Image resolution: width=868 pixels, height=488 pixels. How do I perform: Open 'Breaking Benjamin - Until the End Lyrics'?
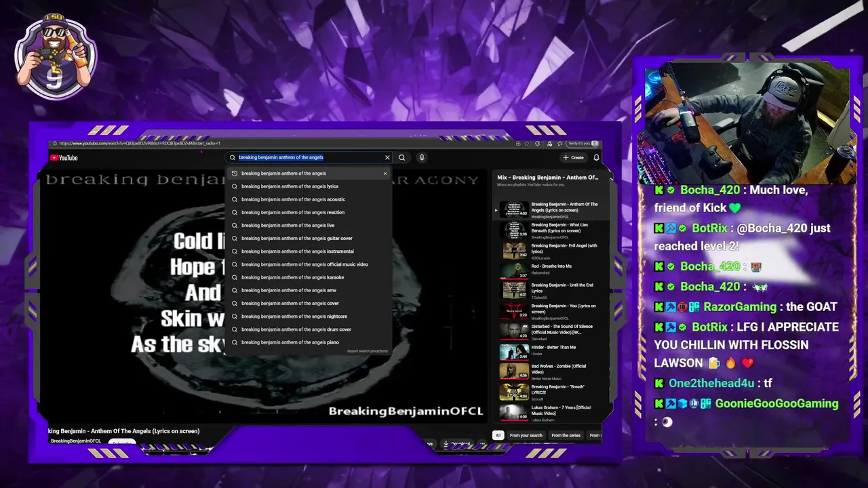click(562, 288)
